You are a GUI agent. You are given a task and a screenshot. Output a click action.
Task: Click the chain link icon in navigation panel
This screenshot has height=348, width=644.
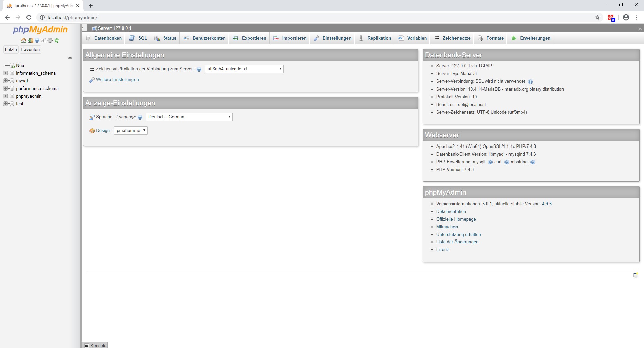pos(70,58)
